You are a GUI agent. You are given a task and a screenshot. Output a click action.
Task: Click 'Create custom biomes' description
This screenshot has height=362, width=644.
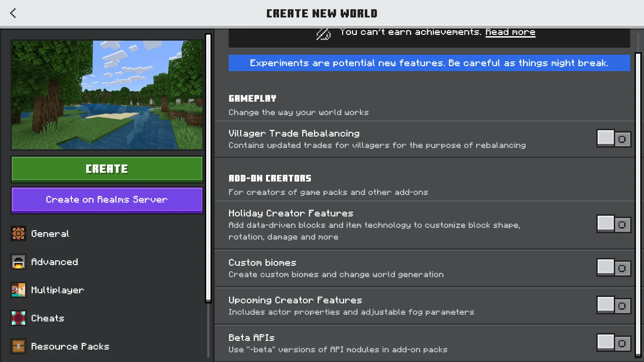coord(336,274)
